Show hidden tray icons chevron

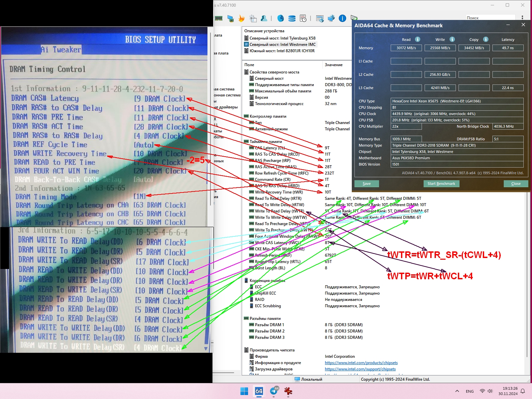coord(457,391)
